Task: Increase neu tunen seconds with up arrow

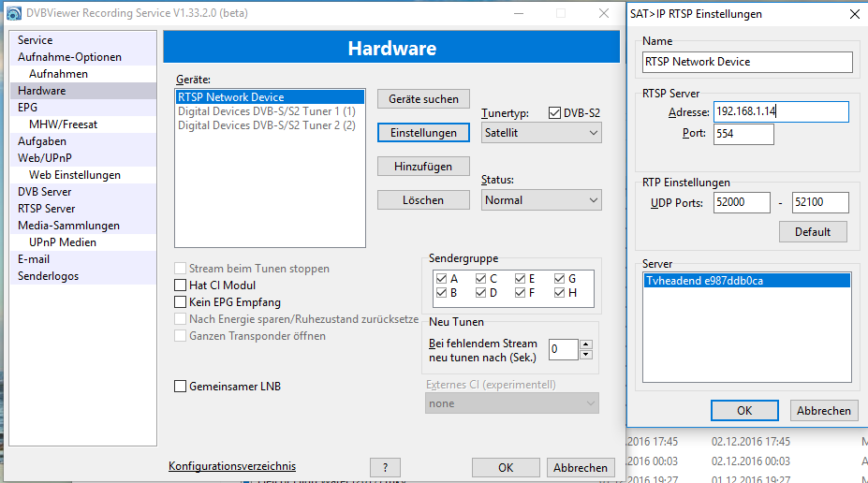Action: [x=585, y=344]
